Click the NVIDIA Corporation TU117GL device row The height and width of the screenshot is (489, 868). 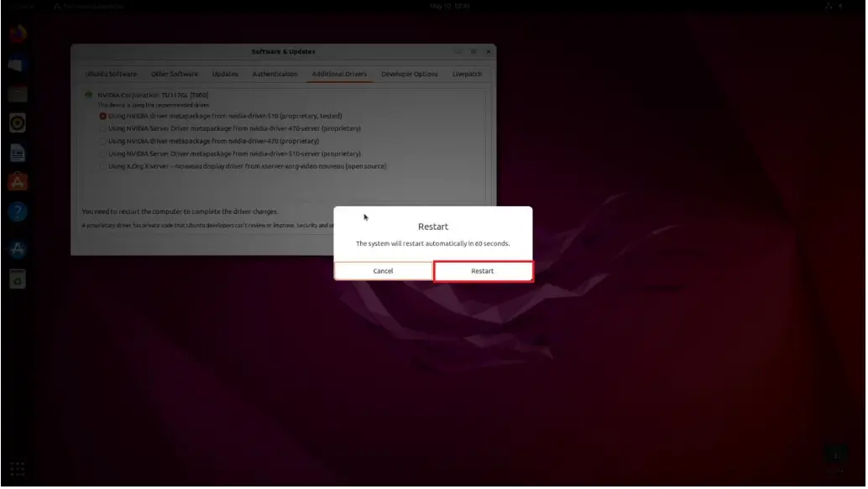[154, 95]
